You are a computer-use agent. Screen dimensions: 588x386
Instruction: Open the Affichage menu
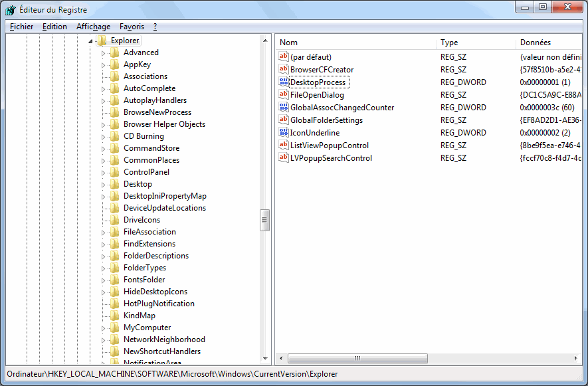(x=94, y=27)
